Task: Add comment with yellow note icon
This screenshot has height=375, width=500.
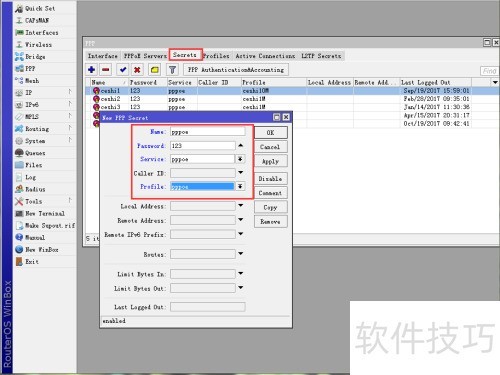Action: click(x=155, y=70)
